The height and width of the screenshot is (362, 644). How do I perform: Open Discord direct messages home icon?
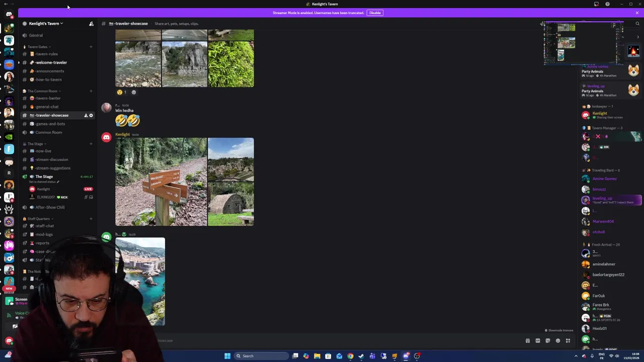[x=9, y=15]
